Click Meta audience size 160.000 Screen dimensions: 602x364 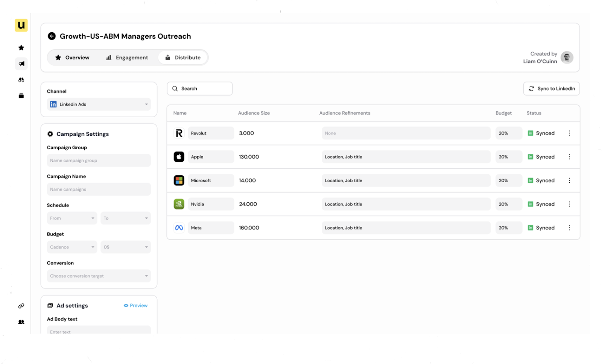point(249,228)
